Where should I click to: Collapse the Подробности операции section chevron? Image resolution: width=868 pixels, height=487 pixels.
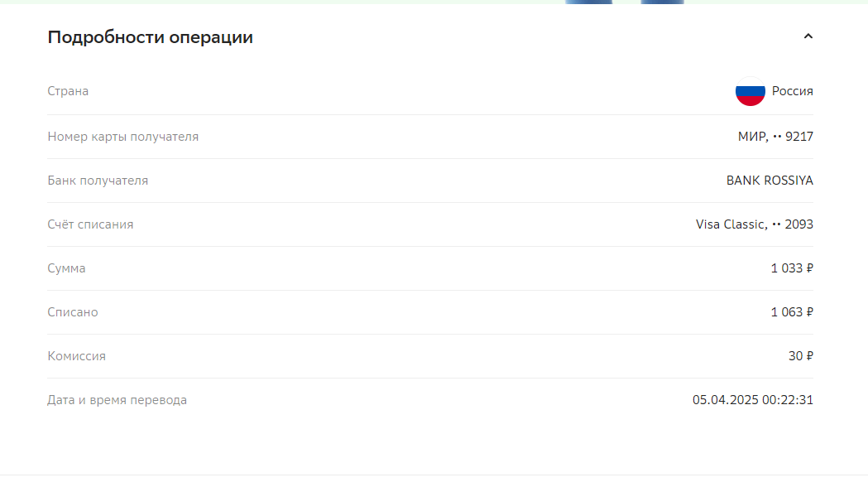[808, 36]
